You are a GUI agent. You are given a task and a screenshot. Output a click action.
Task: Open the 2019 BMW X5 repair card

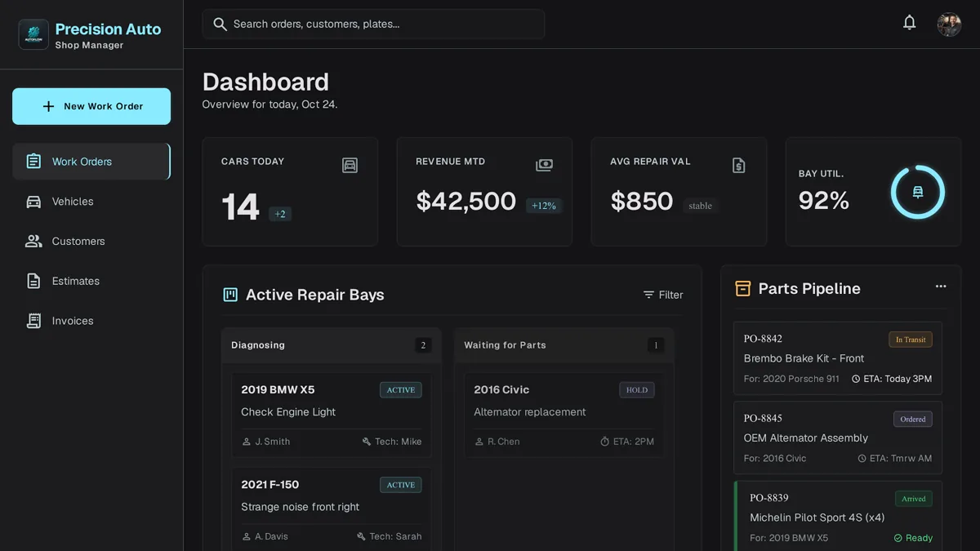(x=332, y=415)
